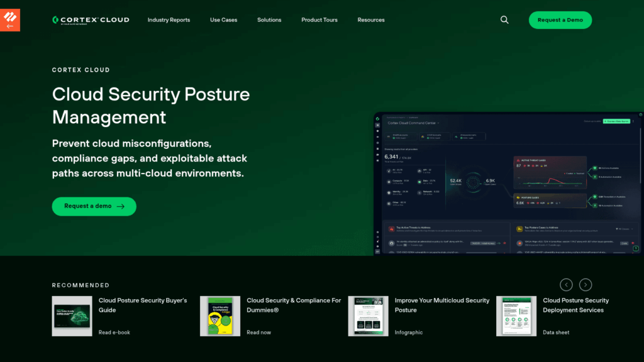Click the CORTEX CLOUD eyebrow text
Image resolution: width=644 pixels, height=362 pixels.
point(81,70)
